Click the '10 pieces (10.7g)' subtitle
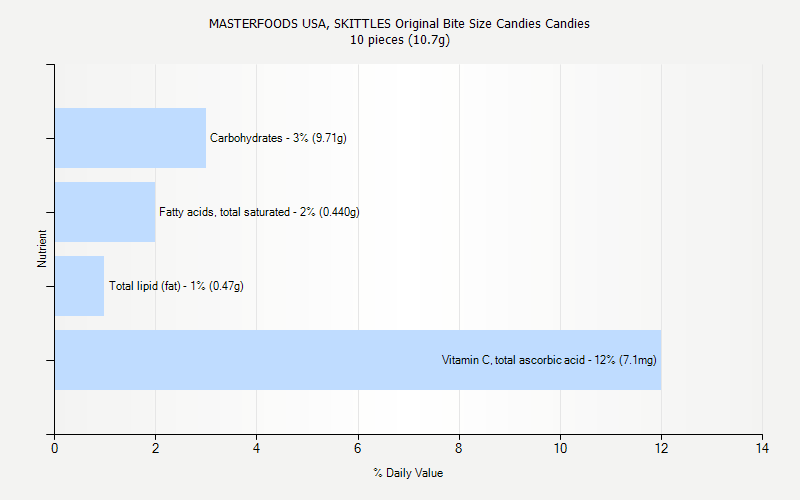 (399, 40)
